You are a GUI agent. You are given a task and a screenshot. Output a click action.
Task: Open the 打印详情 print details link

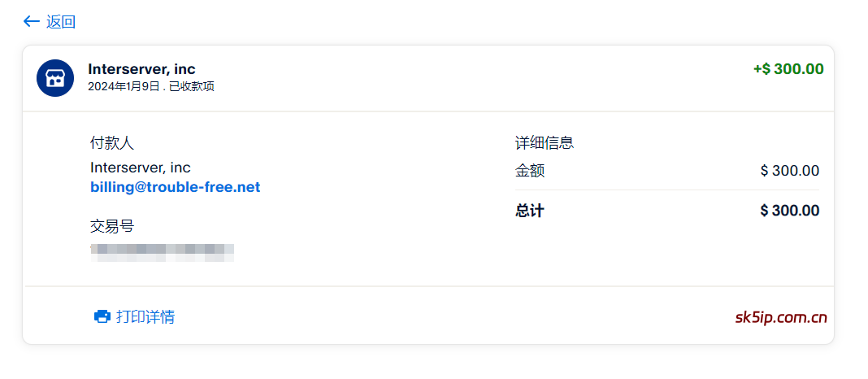point(145,316)
